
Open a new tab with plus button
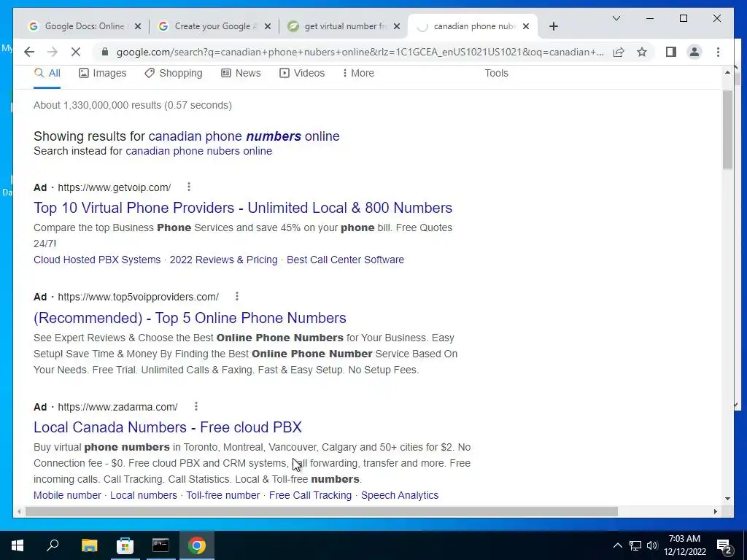point(553,27)
